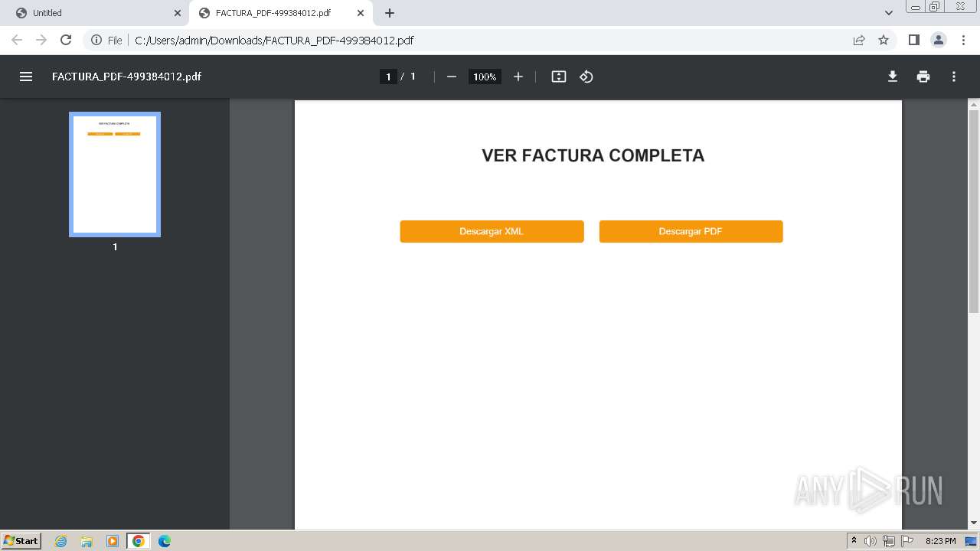Click the PDF vertical scrollbar thumb
980x551 pixels.
tap(974, 211)
